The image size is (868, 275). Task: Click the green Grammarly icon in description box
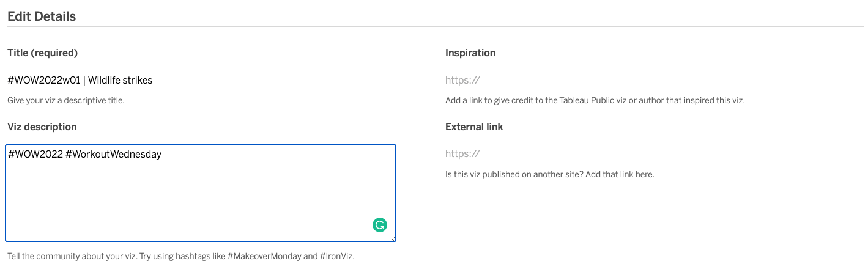[x=380, y=225]
